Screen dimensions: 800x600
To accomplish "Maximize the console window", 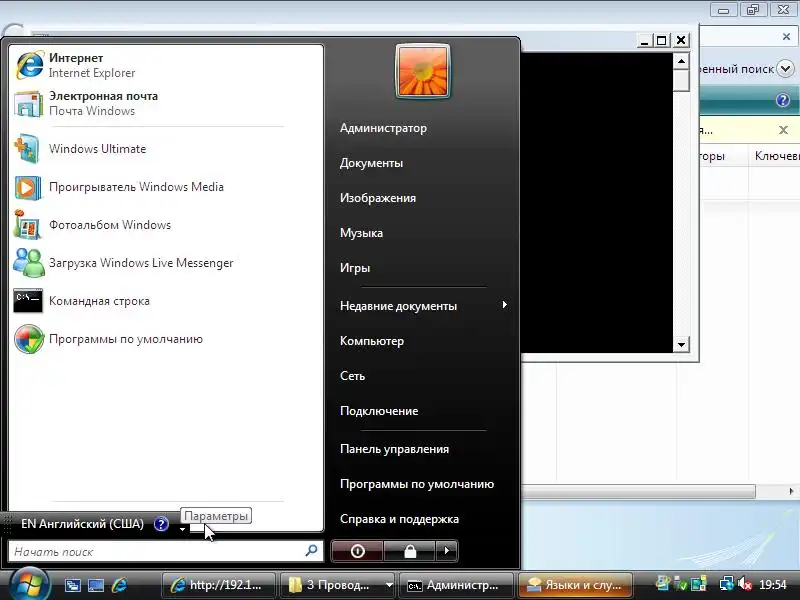I will click(x=661, y=40).
